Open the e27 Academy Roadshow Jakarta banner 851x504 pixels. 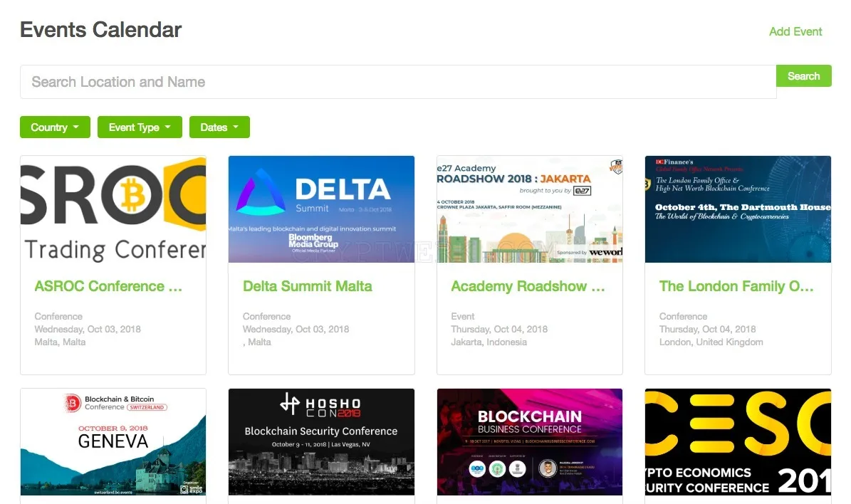tap(530, 209)
